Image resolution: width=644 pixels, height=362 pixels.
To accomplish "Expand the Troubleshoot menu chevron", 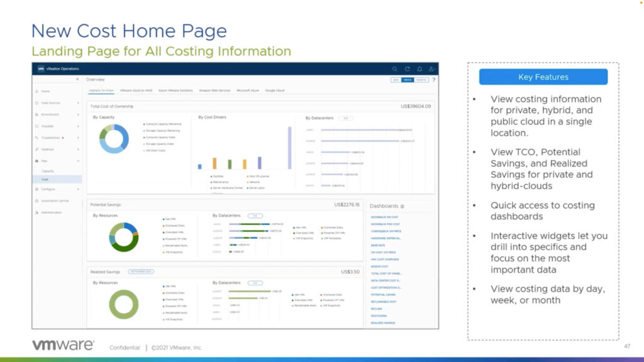I will coord(78,138).
